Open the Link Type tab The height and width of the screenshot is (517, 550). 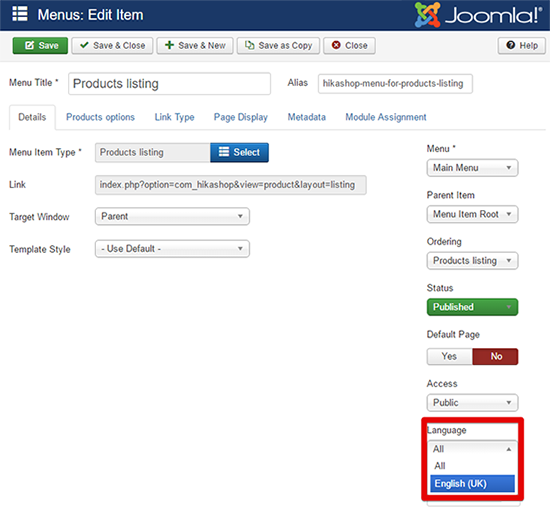point(174,117)
